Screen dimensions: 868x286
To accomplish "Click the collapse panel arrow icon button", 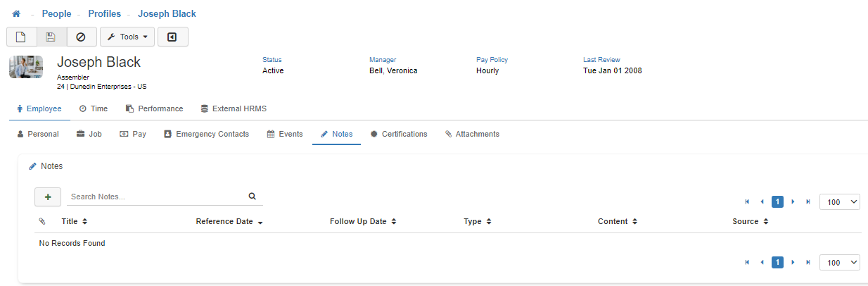I will point(172,37).
